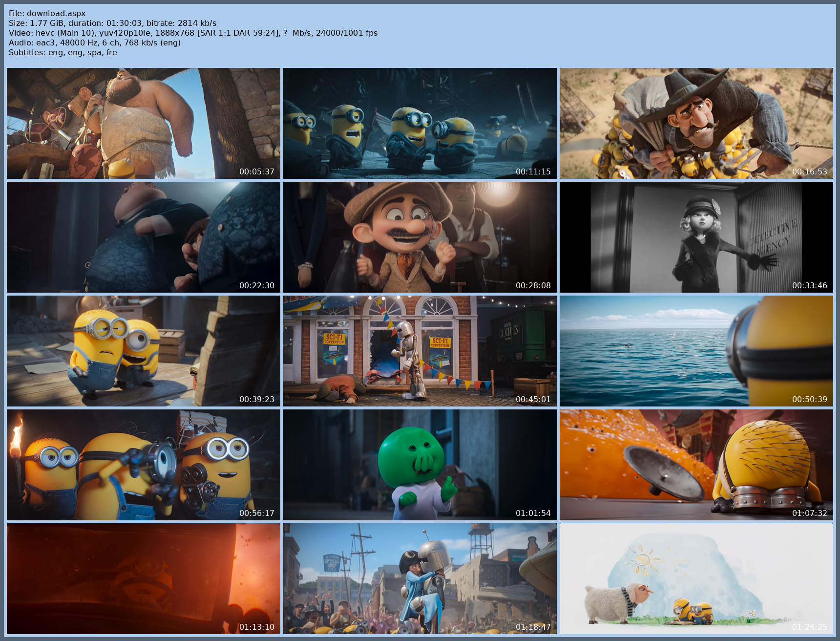This screenshot has height=641, width=840.
Task: Select the "Size: 1.77 GiB" info line
Action: pos(113,23)
